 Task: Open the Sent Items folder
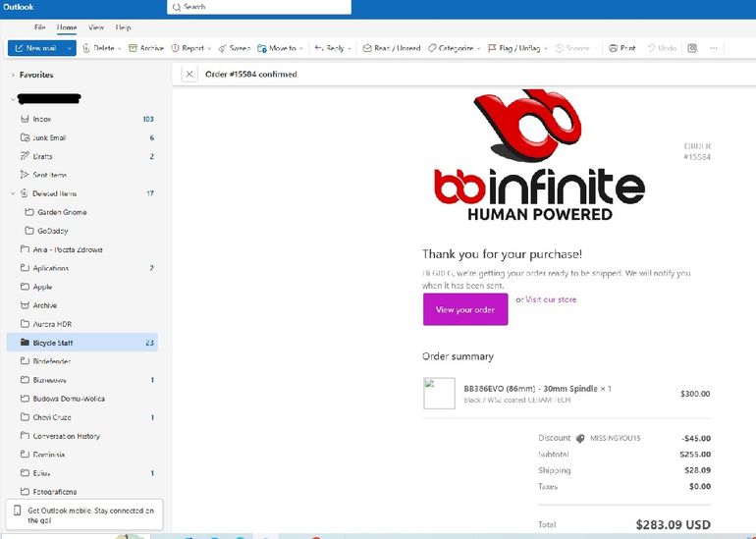[81, 175]
